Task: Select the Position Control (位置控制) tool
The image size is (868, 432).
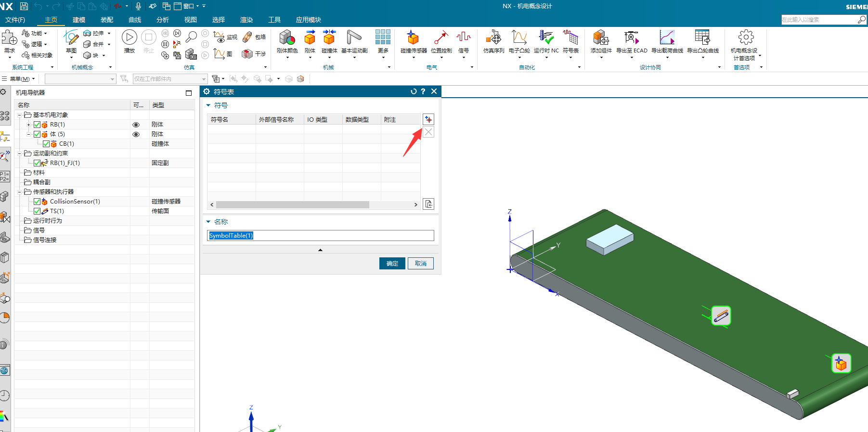Action: [441, 41]
